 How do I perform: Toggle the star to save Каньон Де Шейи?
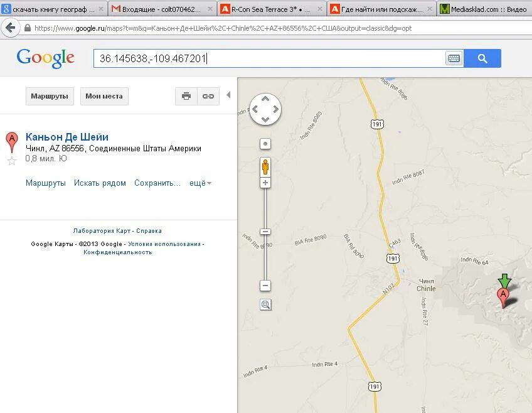[12, 161]
